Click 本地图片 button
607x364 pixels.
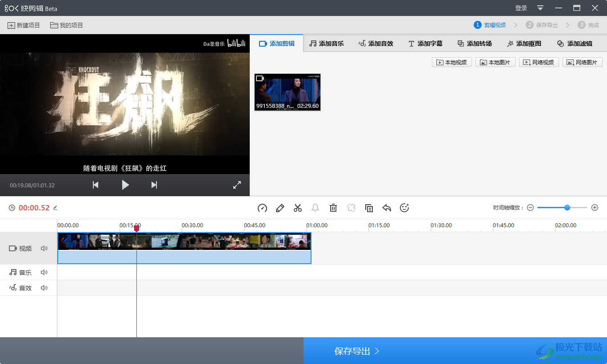495,63
